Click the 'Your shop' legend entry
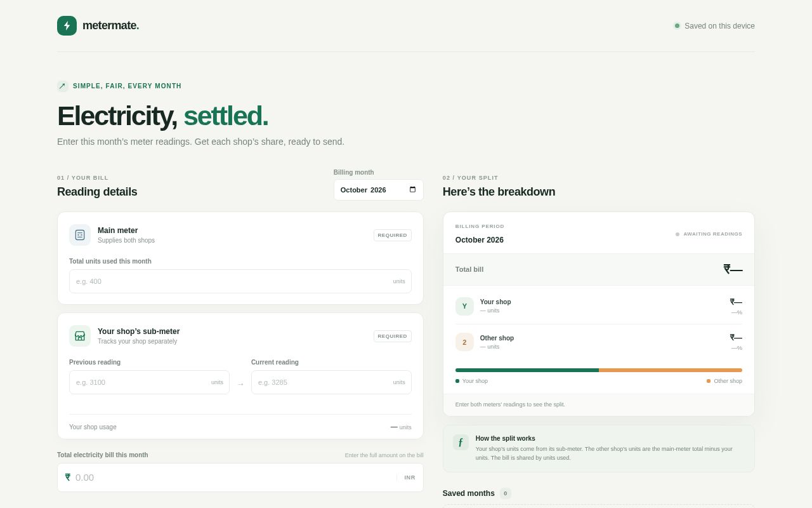 click(471, 381)
